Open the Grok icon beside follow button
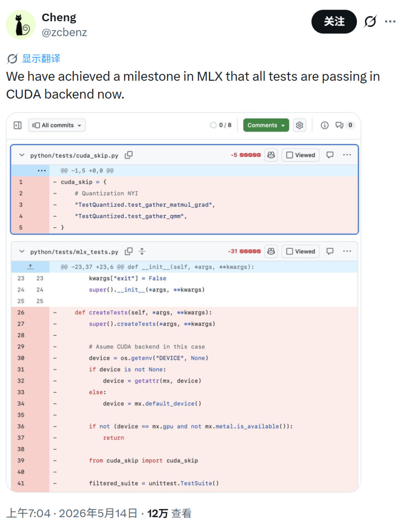This screenshot has width=399, height=532. (x=370, y=21)
